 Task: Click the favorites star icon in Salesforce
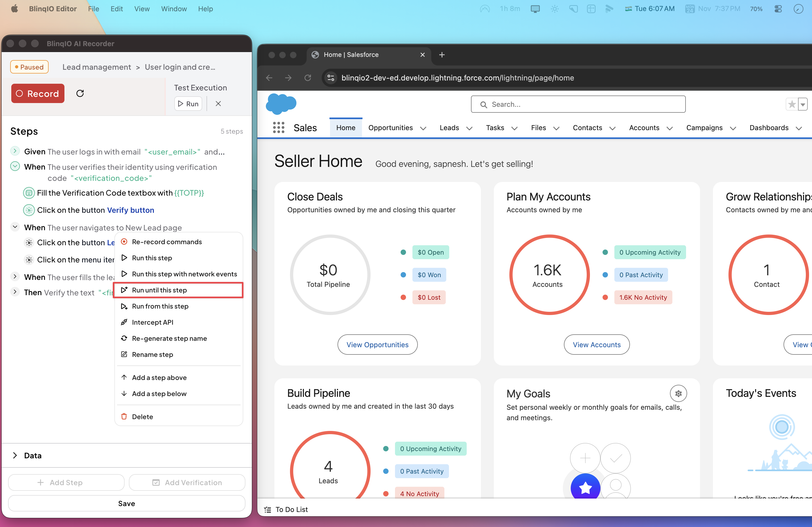tap(792, 104)
